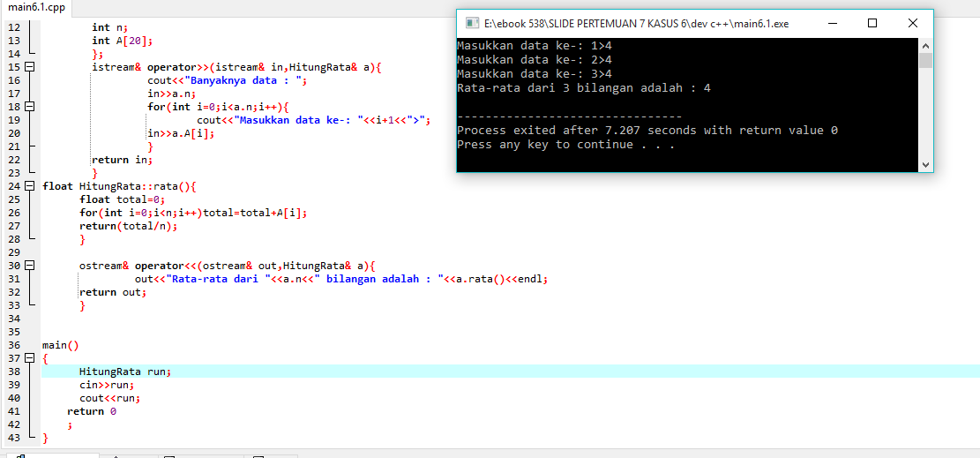This screenshot has width=980, height=458.
Task: Click line number 43 in the gutter
Action: 14,438
